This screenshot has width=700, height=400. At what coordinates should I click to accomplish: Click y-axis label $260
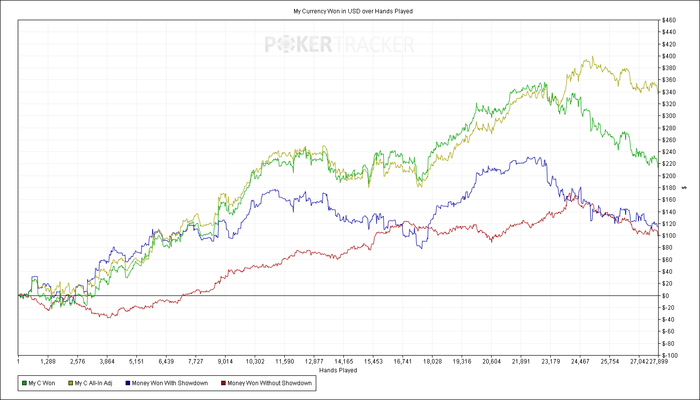click(x=668, y=140)
